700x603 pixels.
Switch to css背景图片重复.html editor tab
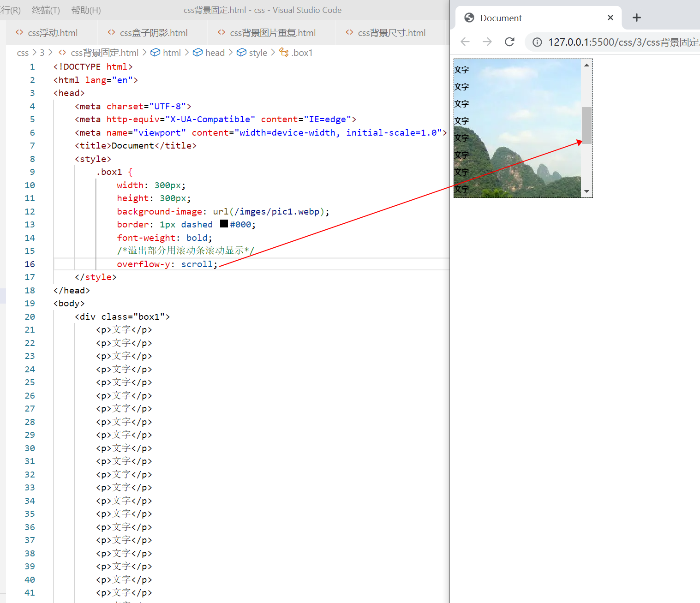tap(273, 33)
